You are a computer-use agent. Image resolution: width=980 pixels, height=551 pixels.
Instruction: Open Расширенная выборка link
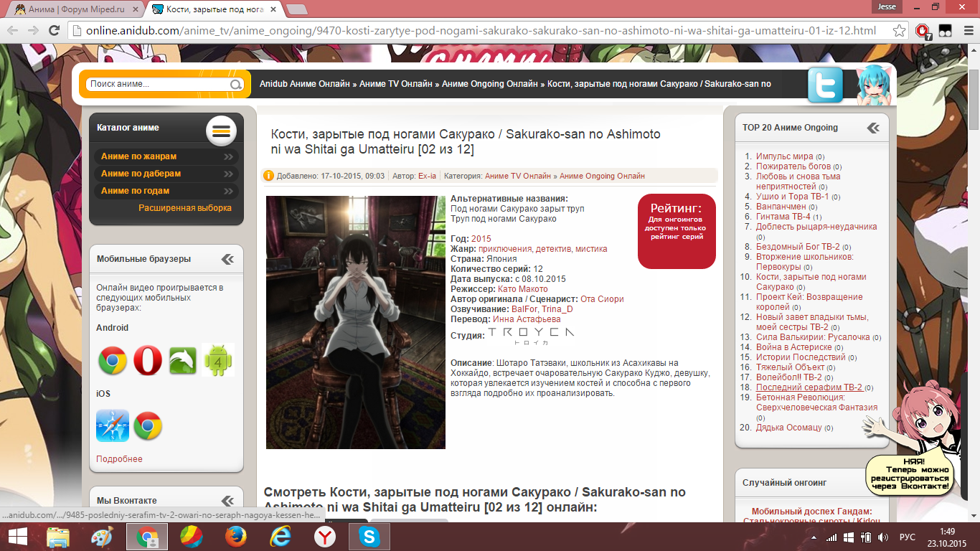(185, 208)
